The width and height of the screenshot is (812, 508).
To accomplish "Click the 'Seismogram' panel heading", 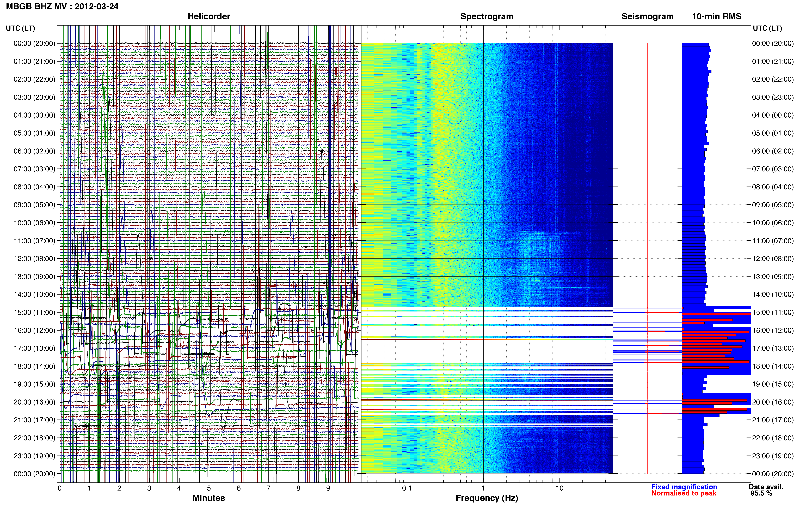I will tap(648, 16).
